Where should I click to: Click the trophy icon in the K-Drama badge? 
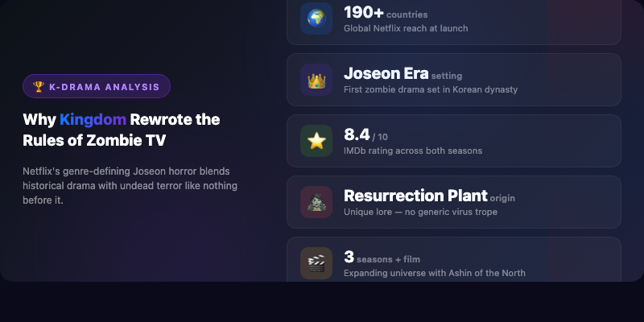click(39, 86)
